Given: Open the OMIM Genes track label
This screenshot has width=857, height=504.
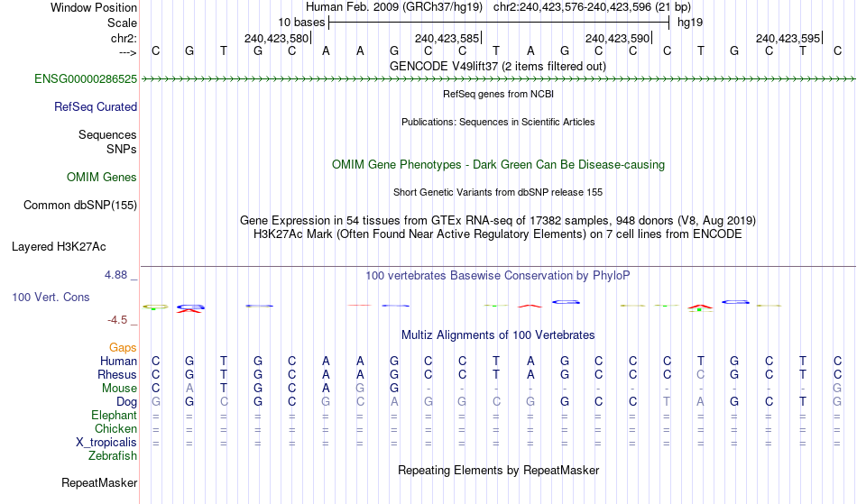Looking at the screenshot, I should 101,178.
